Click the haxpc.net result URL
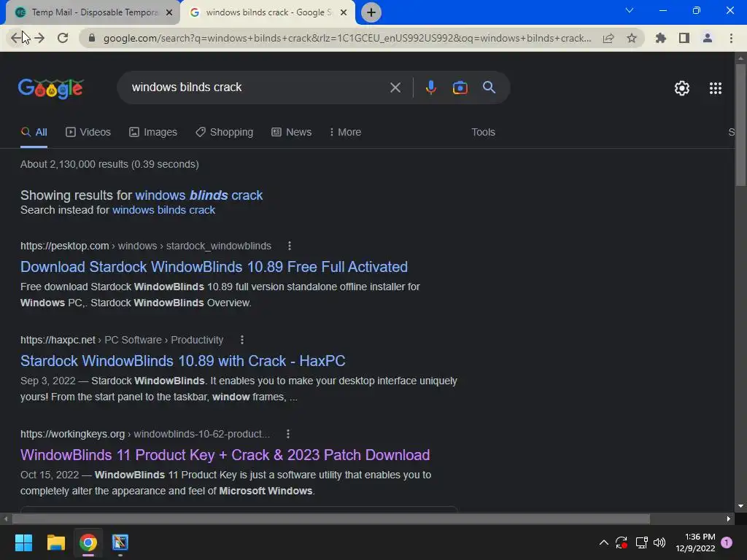This screenshot has height=560, width=747. (122, 340)
